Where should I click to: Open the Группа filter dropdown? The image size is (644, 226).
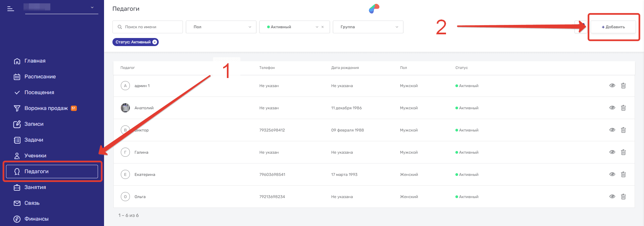click(x=368, y=27)
